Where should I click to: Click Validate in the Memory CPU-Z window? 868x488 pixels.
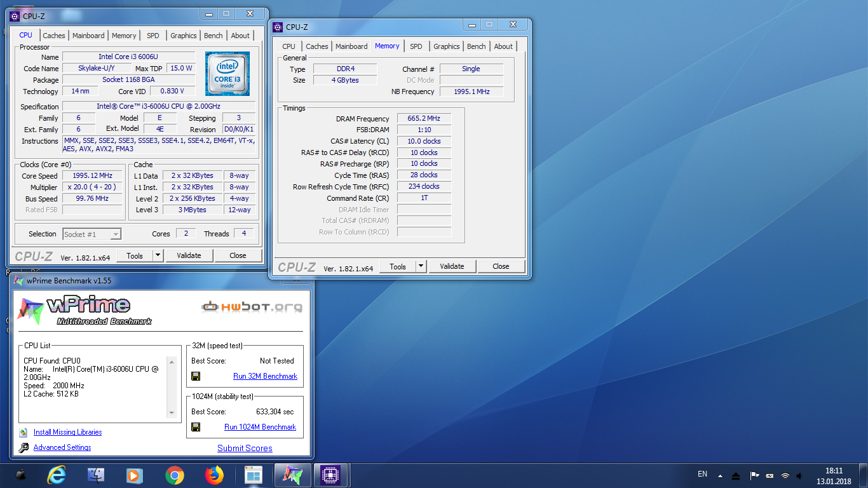coord(452,266)
